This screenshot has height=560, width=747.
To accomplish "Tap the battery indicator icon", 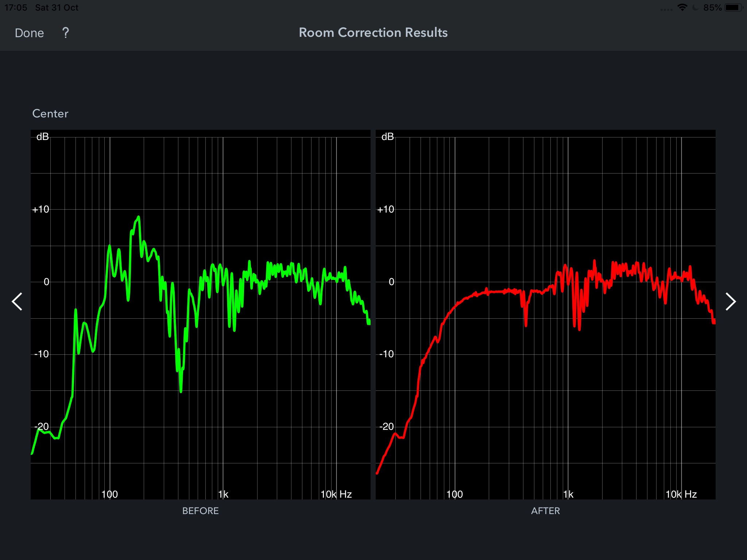I will point(734,7).
